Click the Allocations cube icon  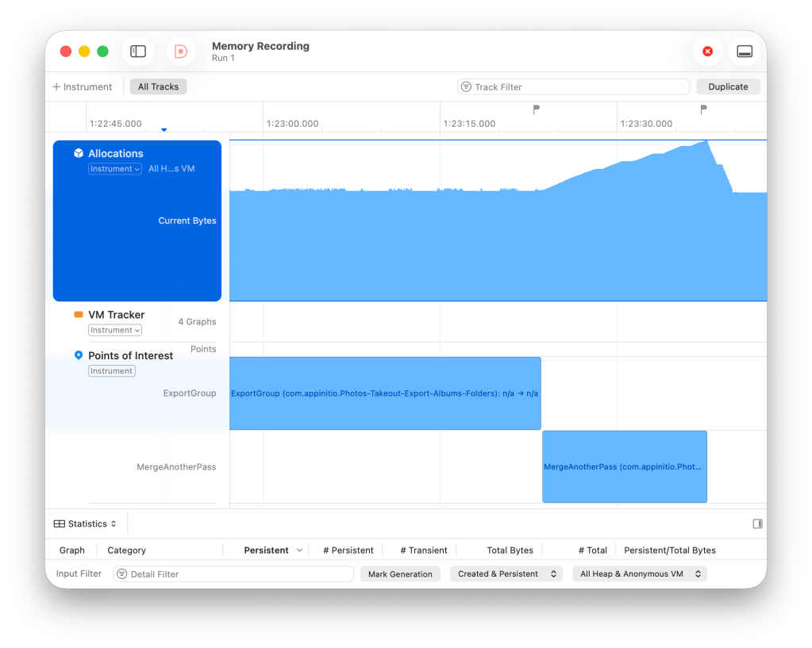79,154
